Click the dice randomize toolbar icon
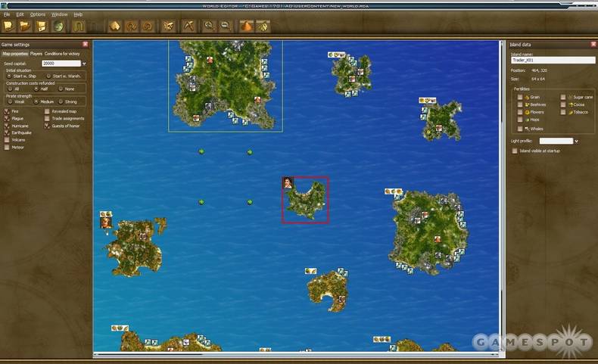Viewport: 598px width, 364px height. pos(168,26)
